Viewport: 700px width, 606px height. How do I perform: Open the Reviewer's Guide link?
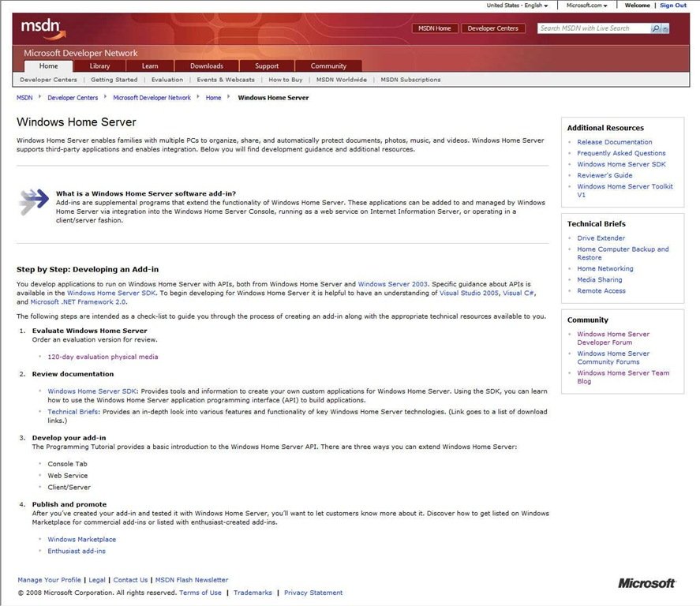605,175
